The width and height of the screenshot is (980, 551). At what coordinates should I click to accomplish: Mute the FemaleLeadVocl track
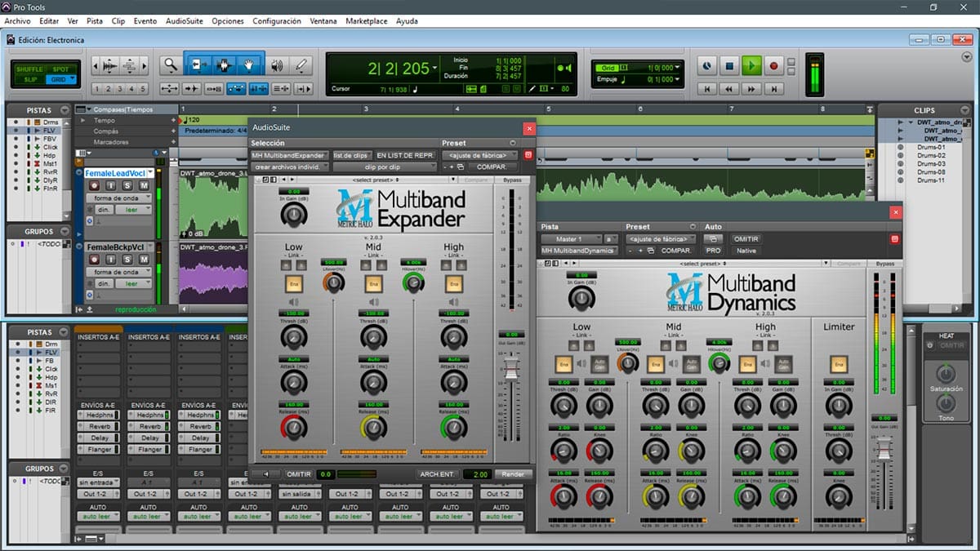(144, 186)
